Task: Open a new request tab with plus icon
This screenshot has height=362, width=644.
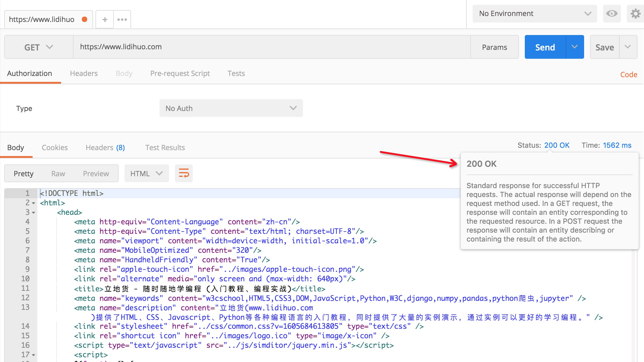Action: click(105, 20)
